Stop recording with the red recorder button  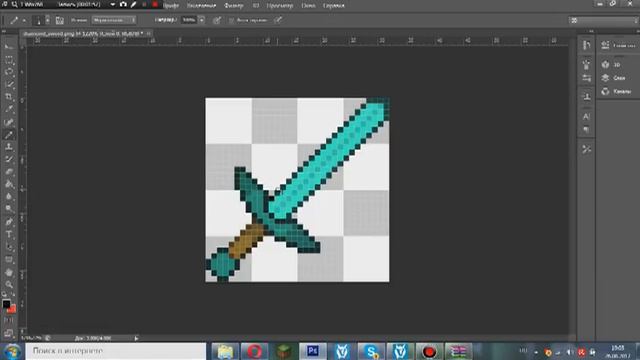coord(155,4)
